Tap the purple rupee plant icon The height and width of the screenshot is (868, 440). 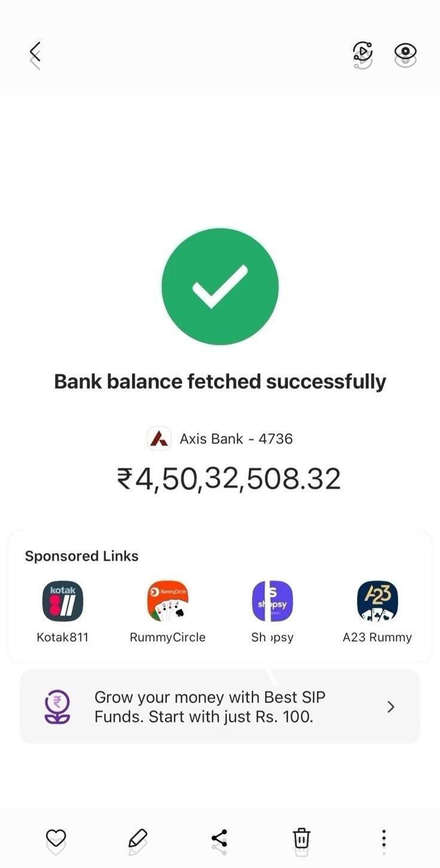coord(57,707)
